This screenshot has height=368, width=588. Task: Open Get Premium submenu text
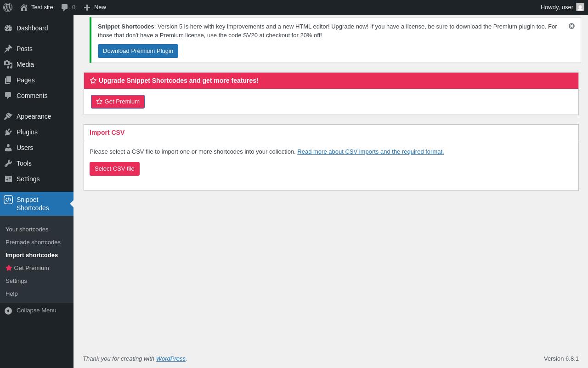pyautogui.click(x=32, y=268)
